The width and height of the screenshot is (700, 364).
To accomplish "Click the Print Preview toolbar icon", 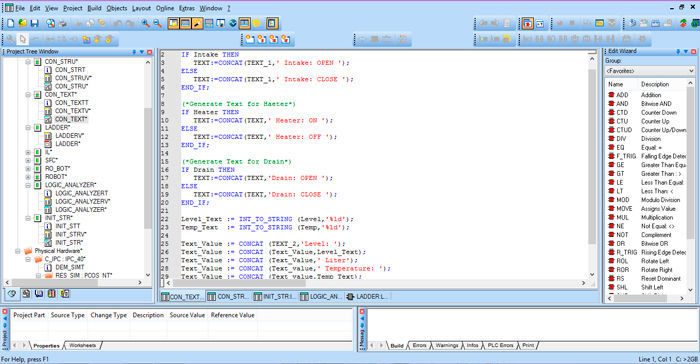I will [x=51, y=23].
